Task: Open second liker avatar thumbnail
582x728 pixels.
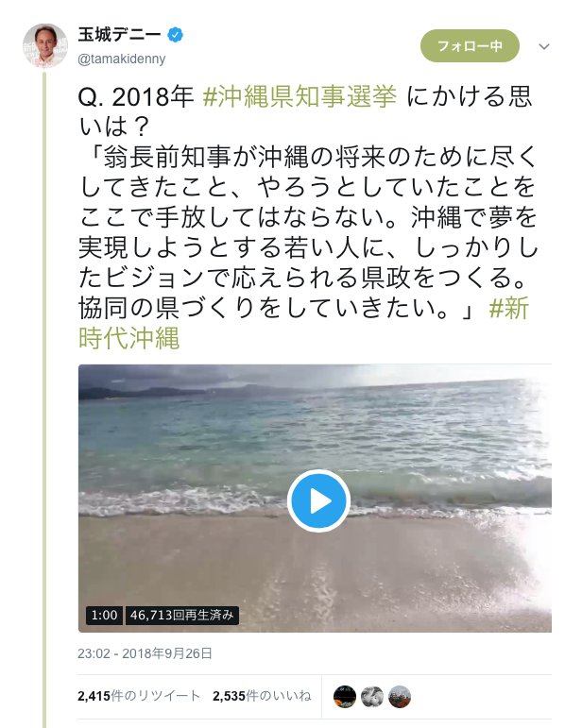Action: 372,697
